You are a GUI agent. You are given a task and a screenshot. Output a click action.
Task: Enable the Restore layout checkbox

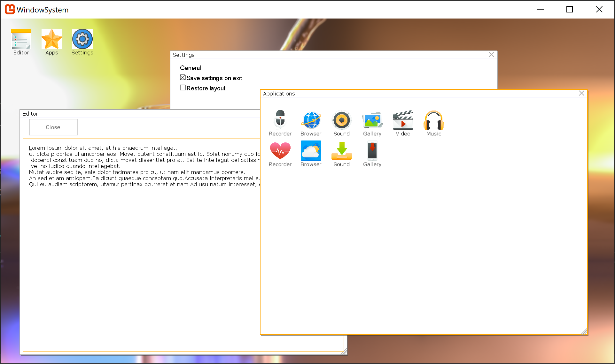pyautogui.click(x=183, y=88)
